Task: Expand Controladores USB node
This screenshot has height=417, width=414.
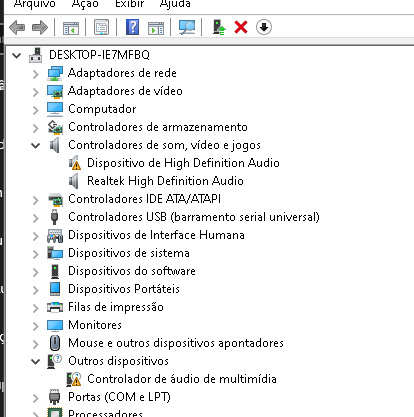Action: 36,218
